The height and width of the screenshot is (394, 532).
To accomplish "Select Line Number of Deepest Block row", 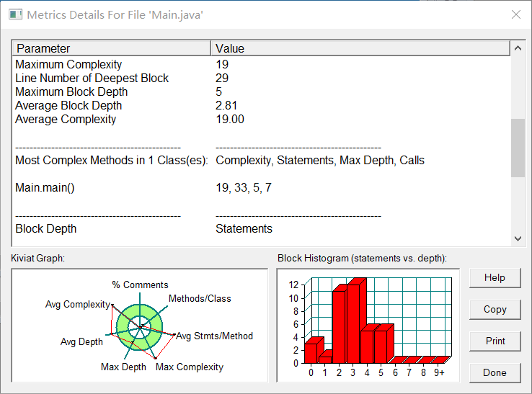I will [x=261, y=78].
